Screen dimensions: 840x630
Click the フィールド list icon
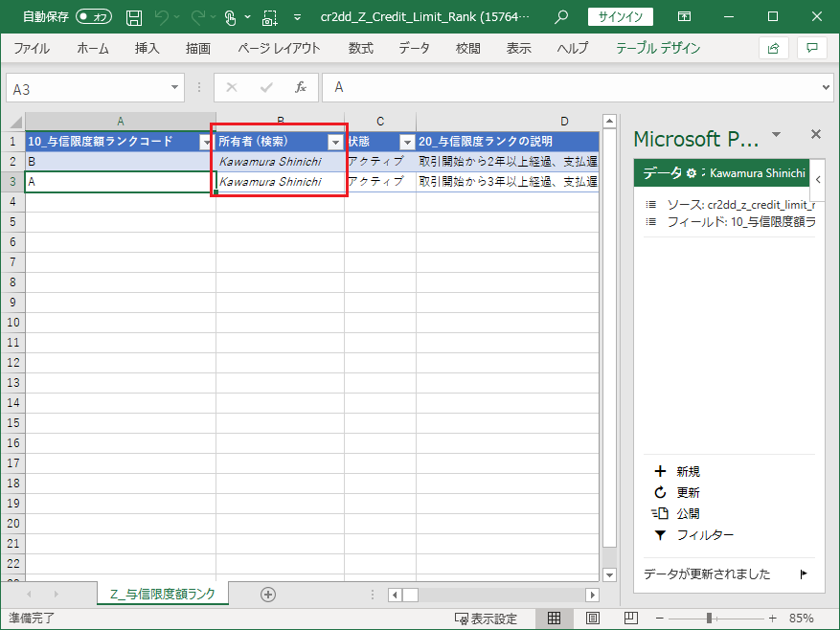(x=651, y=222)
